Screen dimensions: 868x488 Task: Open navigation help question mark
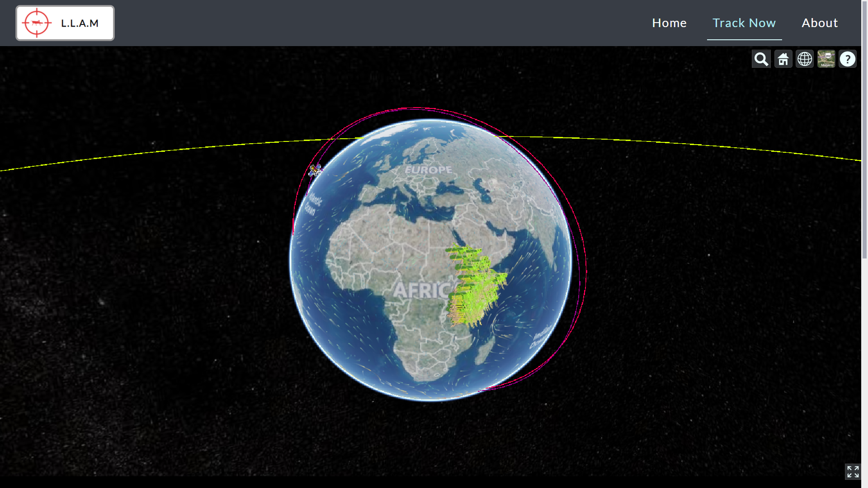(847, 59)
